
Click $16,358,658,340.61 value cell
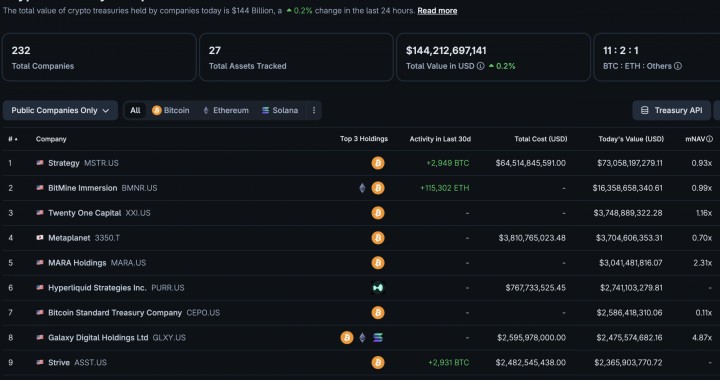point(627,188)
